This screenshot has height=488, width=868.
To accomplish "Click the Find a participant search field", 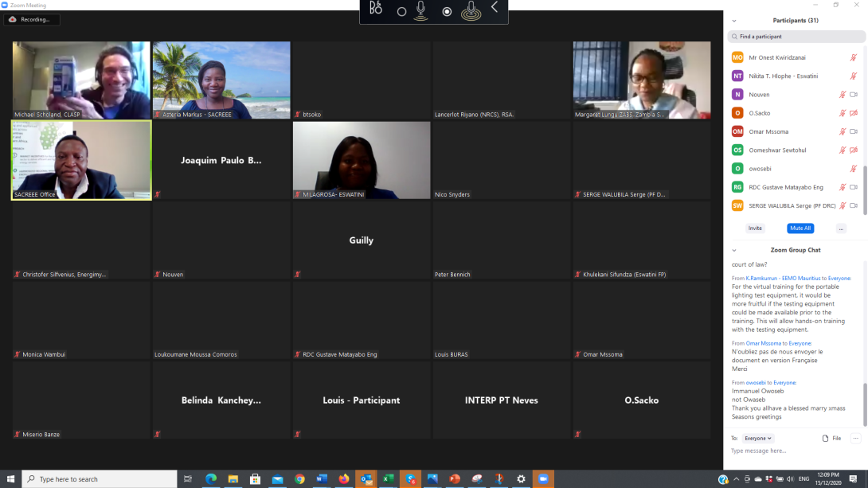I will 796,37.
